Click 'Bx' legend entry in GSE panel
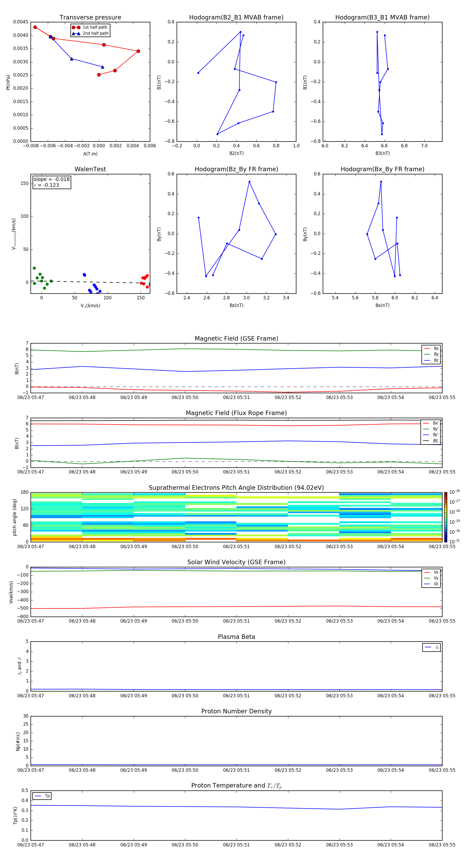The height and width of the screenshot is (868, 473). click(431, 349)
